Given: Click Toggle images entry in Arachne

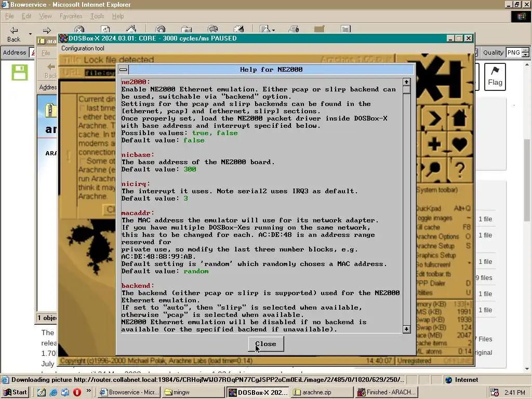Looking at the screenshot, I should tap(444, 218).
